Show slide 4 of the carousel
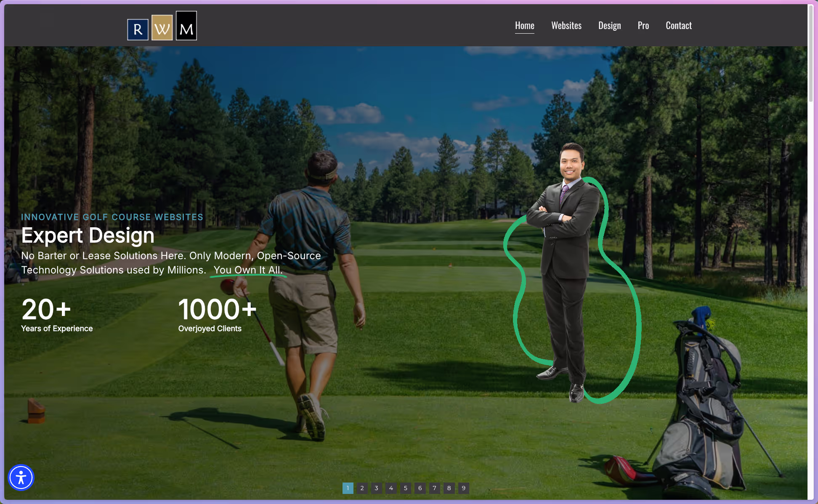Viewport: 818px width, 504px height. [x=391, y=488]
